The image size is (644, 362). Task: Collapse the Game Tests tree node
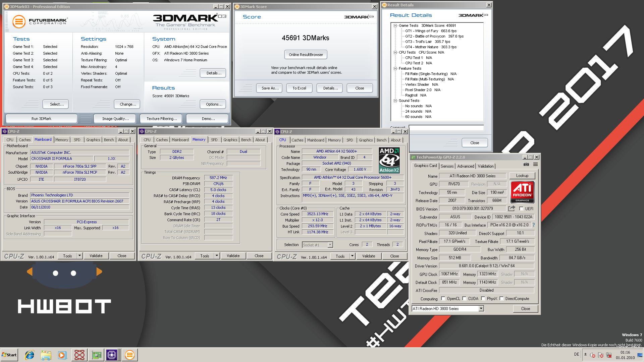(395, 25)
